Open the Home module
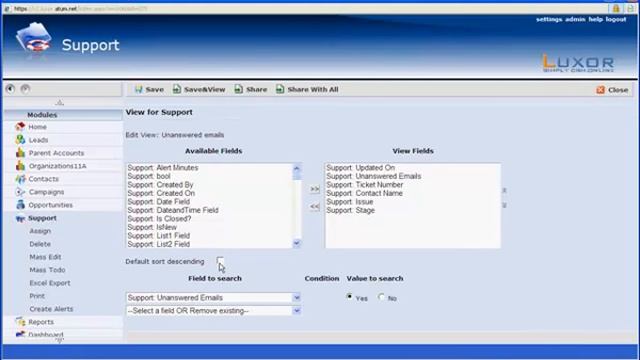This screenshot has height=360, width=640. 38,127
